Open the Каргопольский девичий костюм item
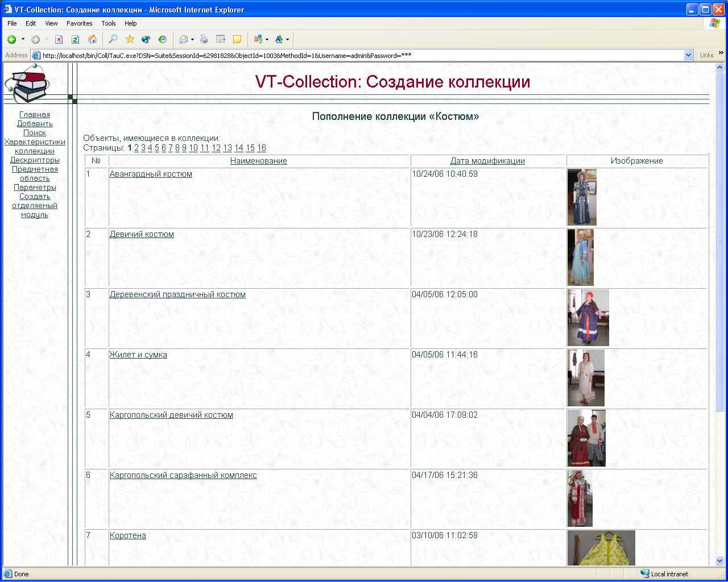The height and width of the screenshot is (582, 728). [x=171, y=415]
